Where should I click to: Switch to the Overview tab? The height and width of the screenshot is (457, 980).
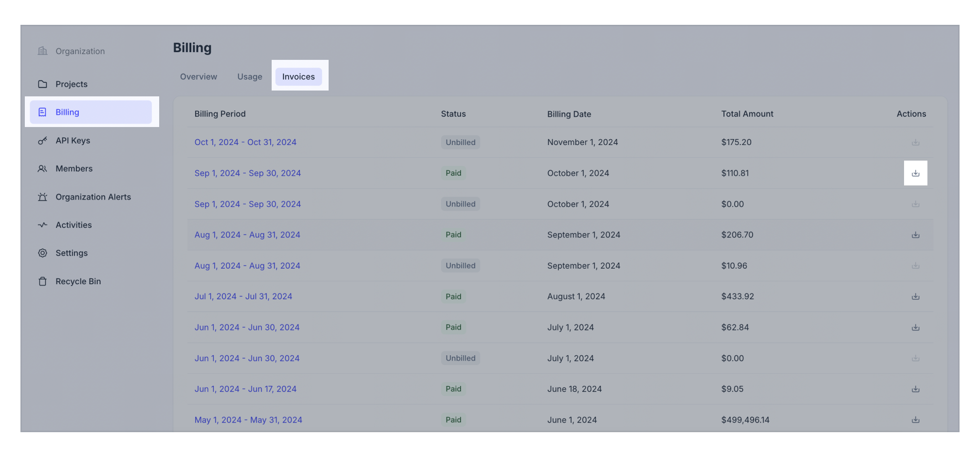(198, 76)
